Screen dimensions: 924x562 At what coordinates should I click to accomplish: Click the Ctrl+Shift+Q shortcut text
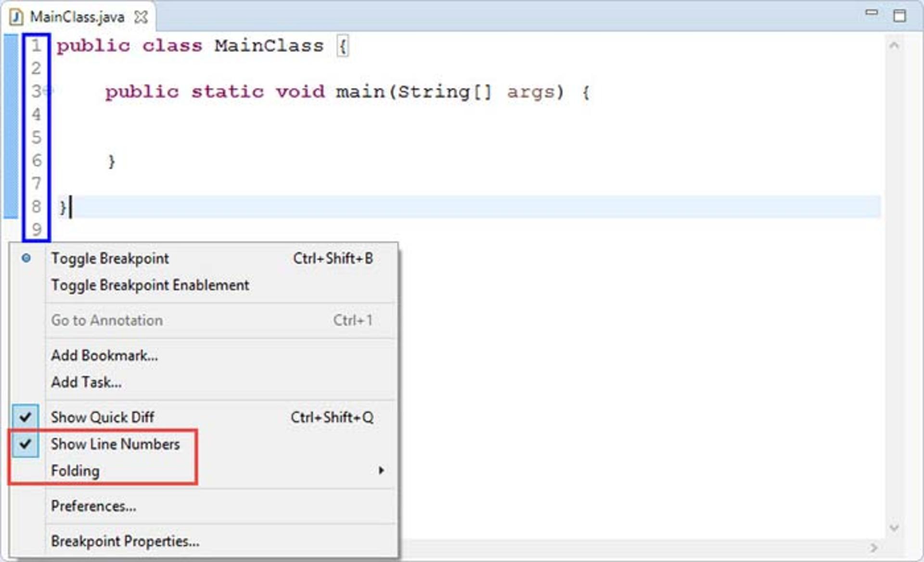coord(332,417)
